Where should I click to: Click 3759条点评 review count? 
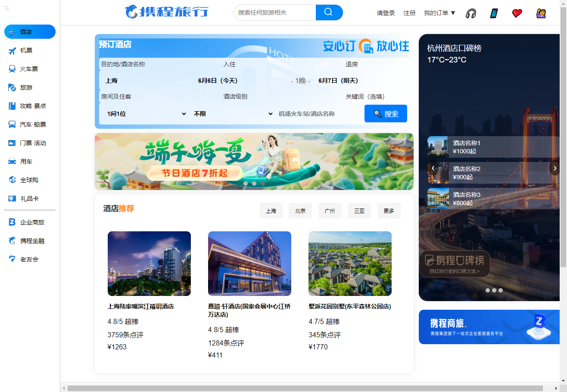125,335
